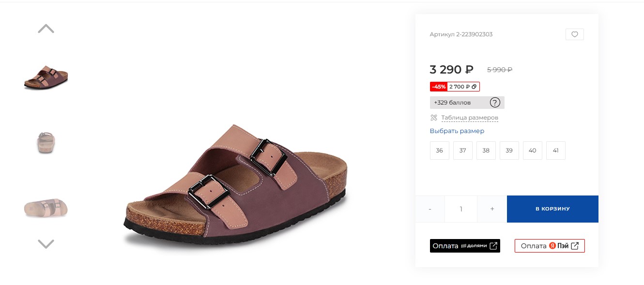The height and width of the screenshot is (285, 644).
Task: Select shoe size 36
Action: click(439, 150)
